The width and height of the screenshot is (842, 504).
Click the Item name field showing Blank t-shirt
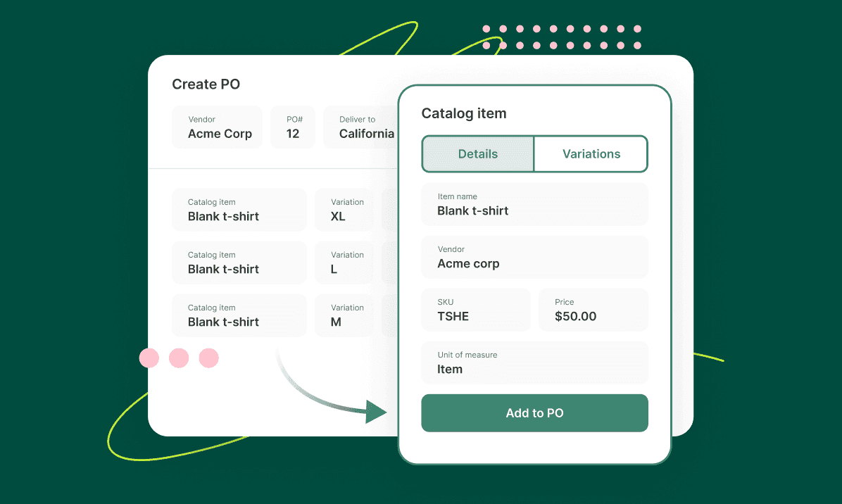(x=534, y=204)
